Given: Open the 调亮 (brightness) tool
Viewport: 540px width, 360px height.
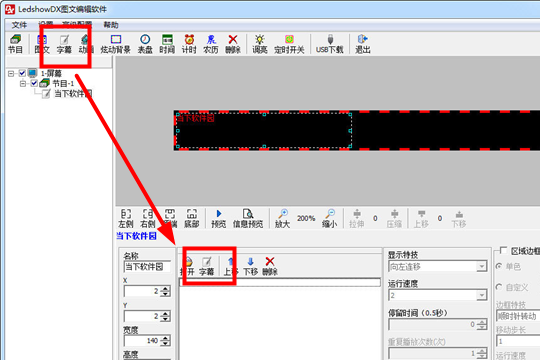Looking at the screenshot, I should [260, 44].
